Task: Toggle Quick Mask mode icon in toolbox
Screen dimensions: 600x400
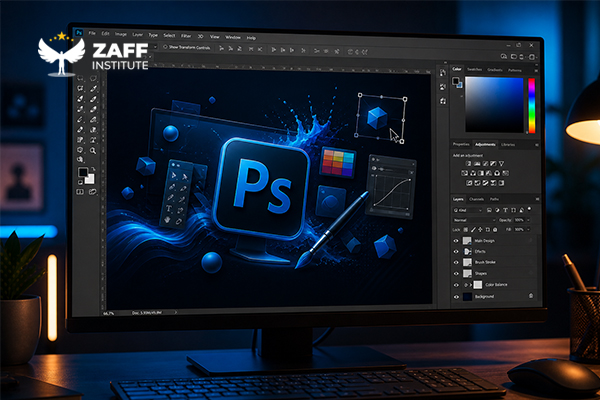Action: (x=80, y=192)
